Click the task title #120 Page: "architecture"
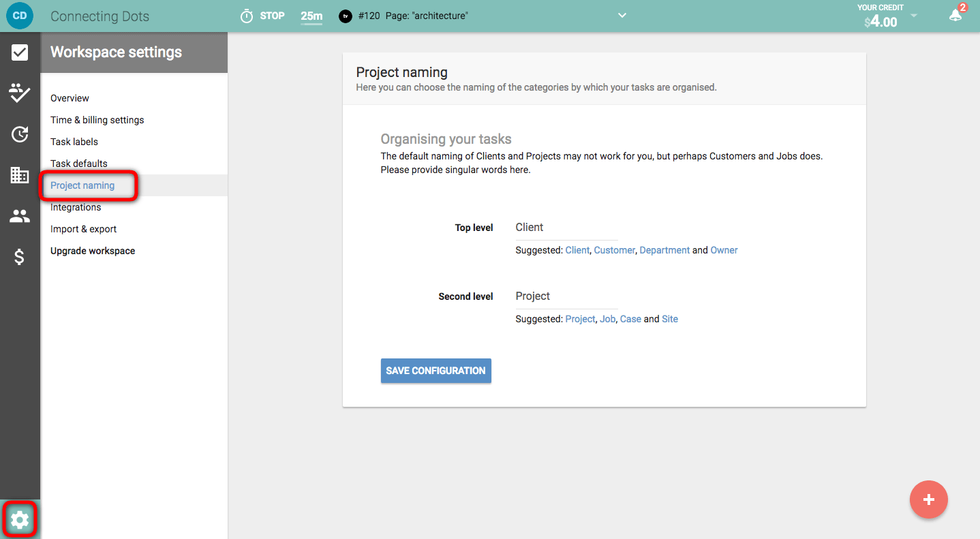The width and height of the screenshot is (980, 539). [x=413, y=16]
